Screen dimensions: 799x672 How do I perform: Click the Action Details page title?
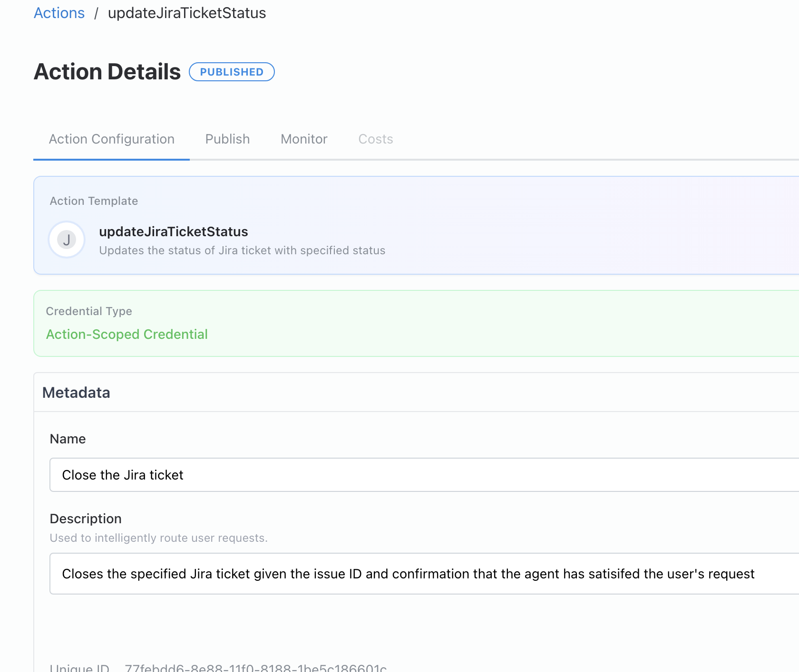click(107, 71)
